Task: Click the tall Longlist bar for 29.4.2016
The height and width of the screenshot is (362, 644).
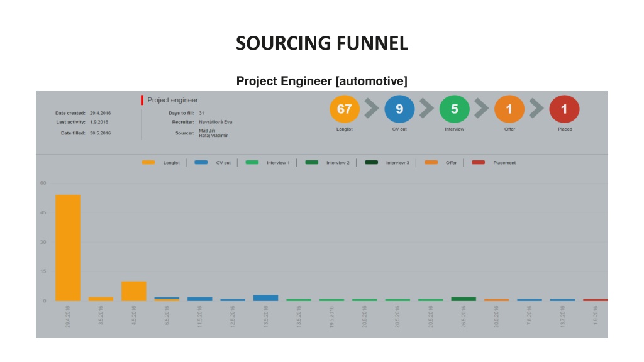Action: tap(68, 248)
